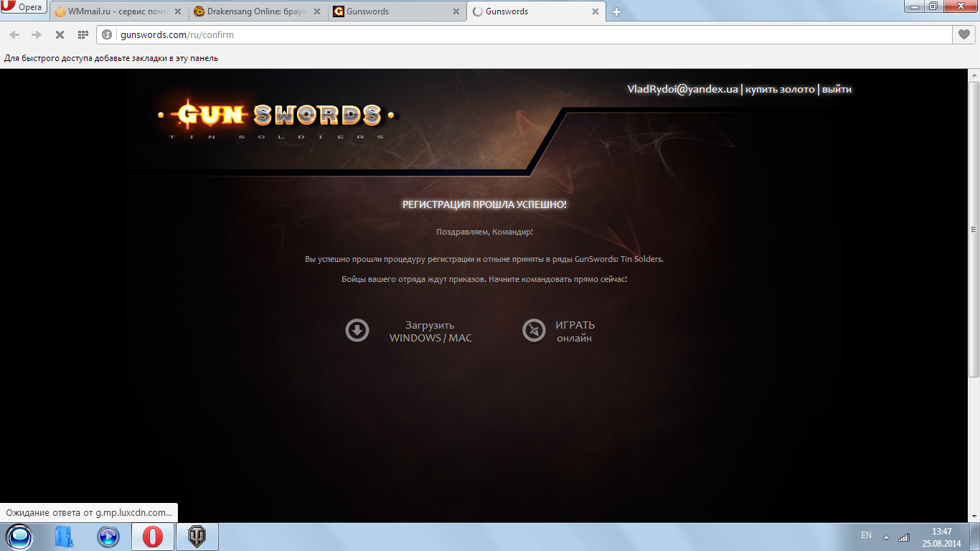Open the media player taskbar icon
The height and width of the screenshot is (551, 980).
(x=108, y=537)
